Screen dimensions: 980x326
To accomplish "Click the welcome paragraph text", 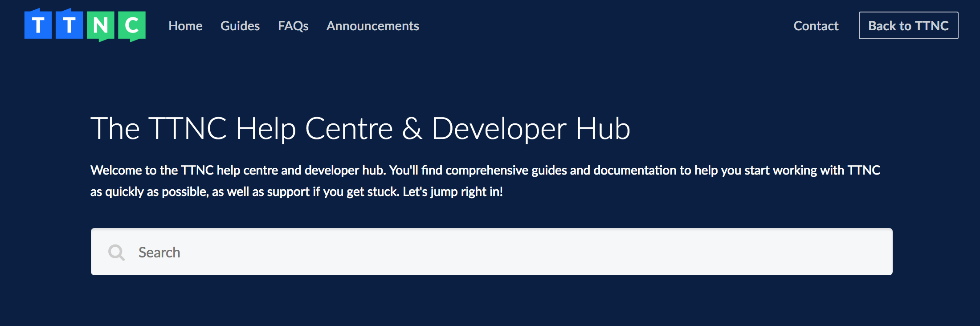I will click(x=486, y=181).
